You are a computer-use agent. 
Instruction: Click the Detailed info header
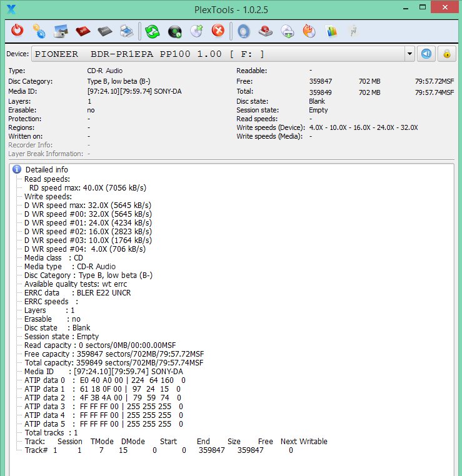tap(46, 169)
